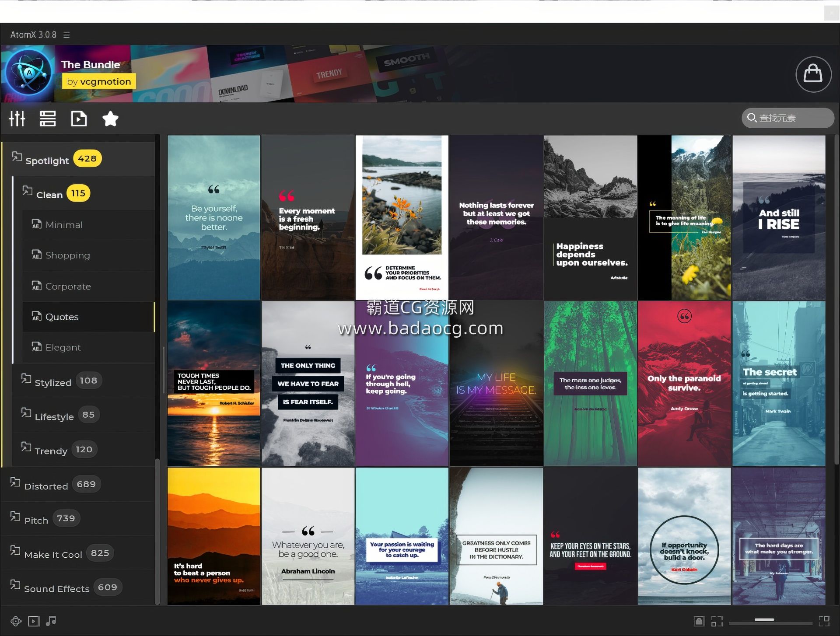
Task: Click the target icon in the bottom bar
Action: (x=16, y=621)
